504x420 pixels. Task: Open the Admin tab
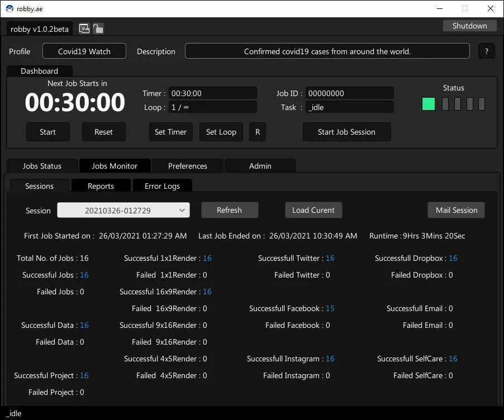[x=260, y=166]
